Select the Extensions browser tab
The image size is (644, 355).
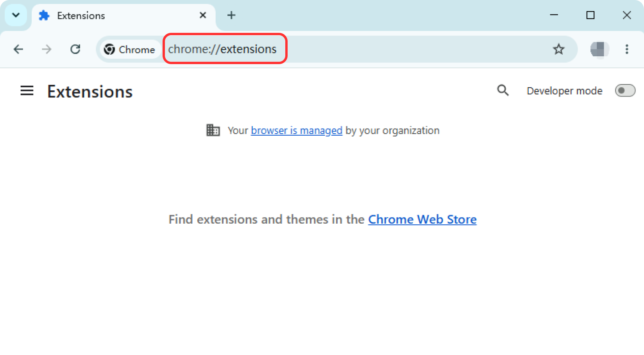tap(123, 16)
